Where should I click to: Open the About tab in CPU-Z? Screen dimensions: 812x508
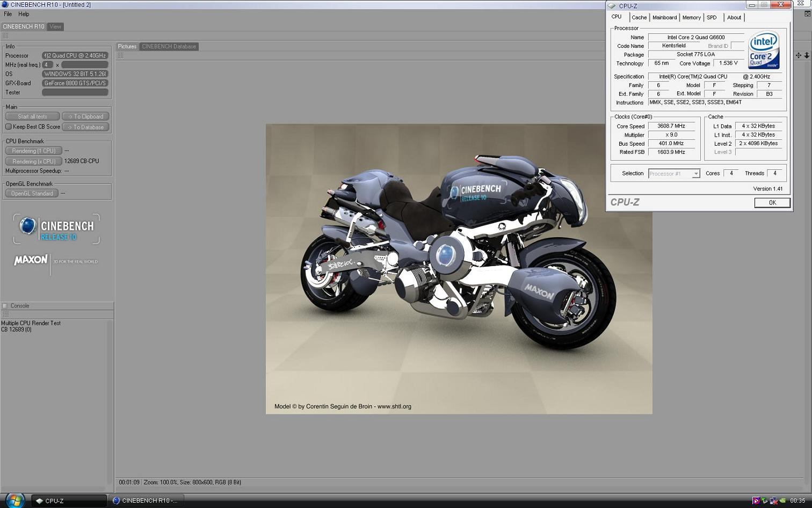(734, 17)
